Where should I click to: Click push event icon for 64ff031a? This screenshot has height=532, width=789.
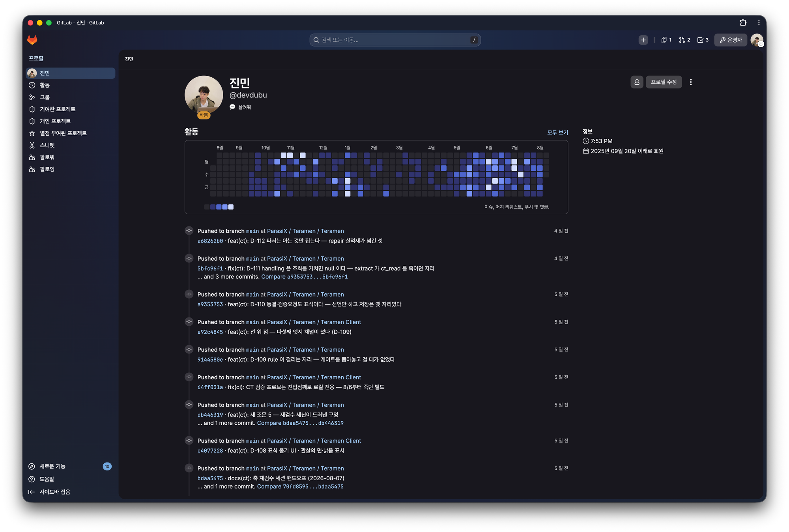[x=189, y=377]
